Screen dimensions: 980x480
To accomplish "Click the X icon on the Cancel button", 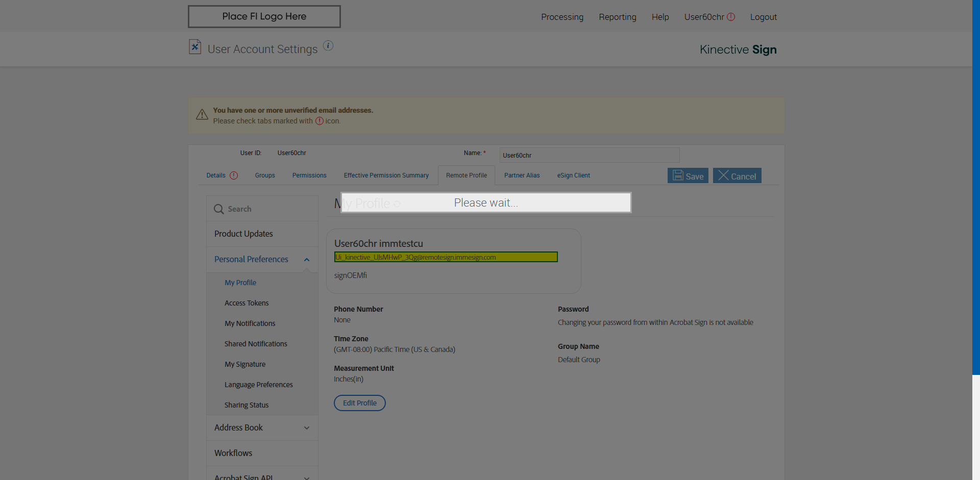I will [723, 175].
